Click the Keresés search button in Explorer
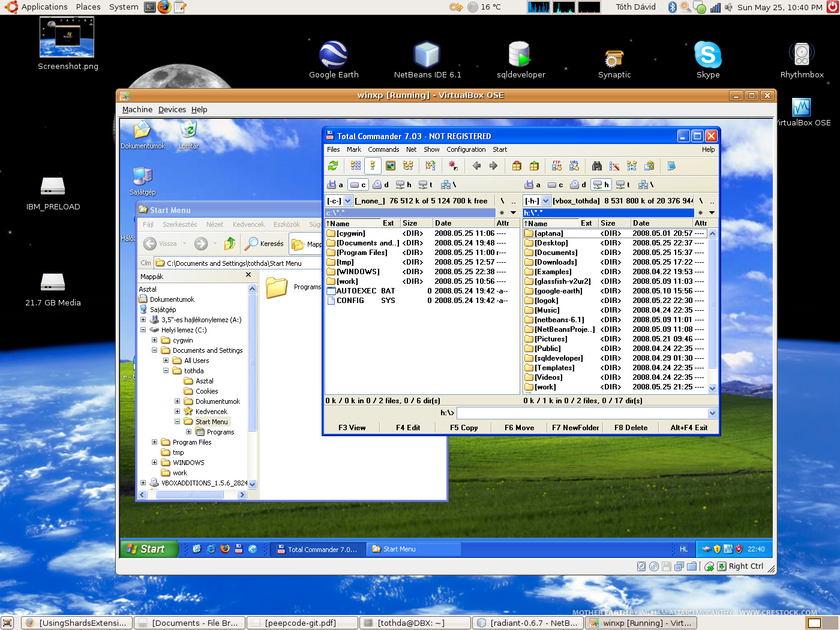Image resolution: width=840 pixels, height=630 pixels. (265, 244)
